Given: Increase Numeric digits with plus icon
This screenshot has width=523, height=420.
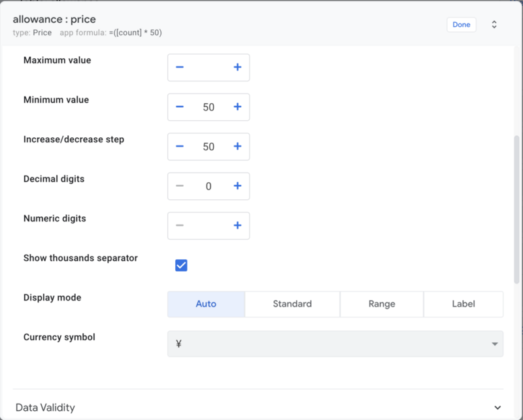Looking at the screenshot, I should click(237, 225).
